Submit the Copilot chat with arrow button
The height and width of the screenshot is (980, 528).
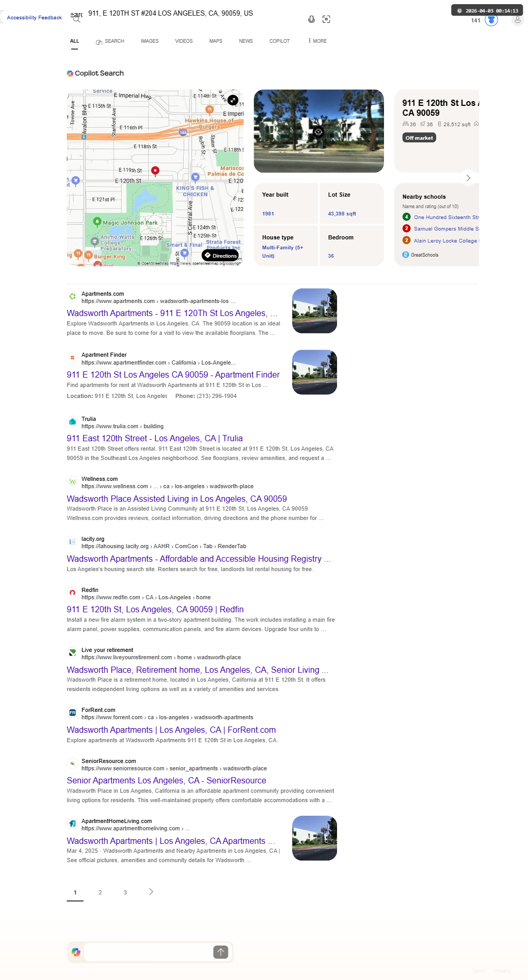pyautogui.click(x=221, y=952)
